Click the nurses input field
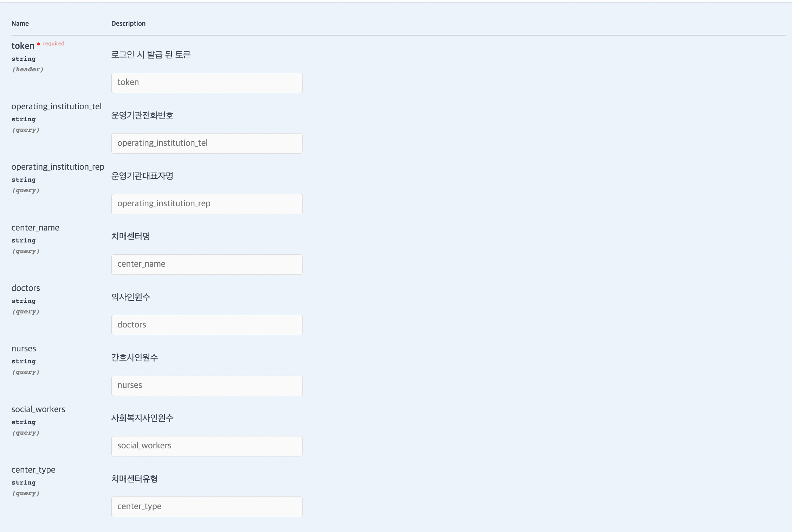This screenshot has width=792, height=532. (207, 385)
